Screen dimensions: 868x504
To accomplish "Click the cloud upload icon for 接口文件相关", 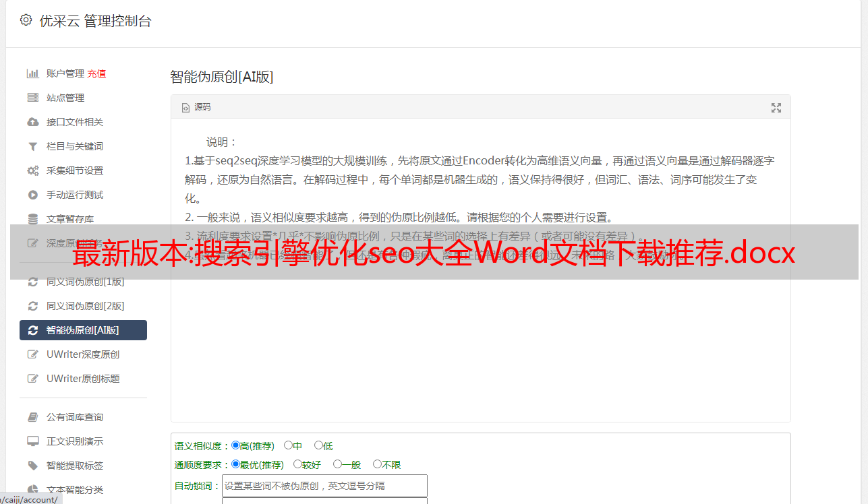I will point(32,122).
